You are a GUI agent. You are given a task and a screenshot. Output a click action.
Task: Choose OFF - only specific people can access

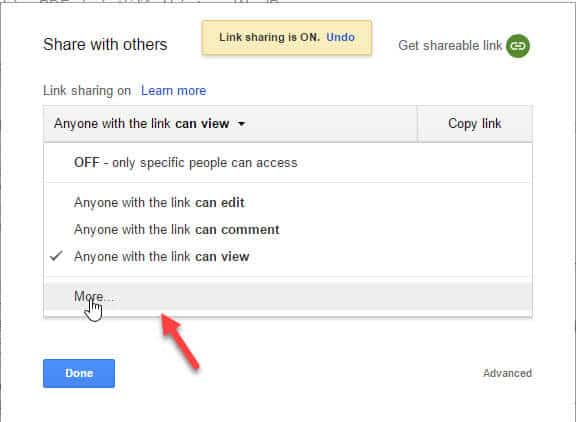(x=288, y=162)
